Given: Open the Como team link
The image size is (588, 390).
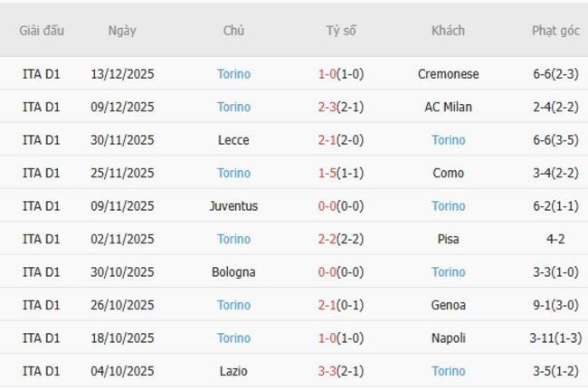Looking at the screenshot, I should pyautogui.click(x=449, y=173).
